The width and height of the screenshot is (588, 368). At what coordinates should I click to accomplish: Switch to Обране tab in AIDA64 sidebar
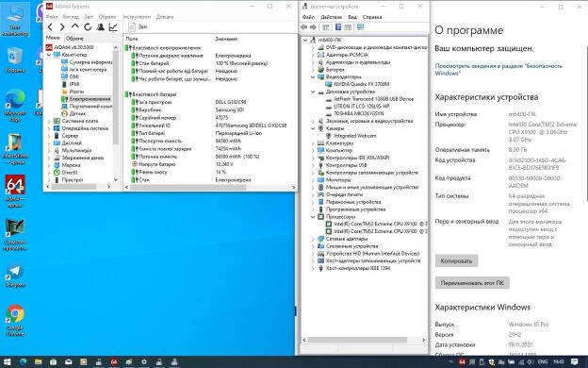[74, 39]
